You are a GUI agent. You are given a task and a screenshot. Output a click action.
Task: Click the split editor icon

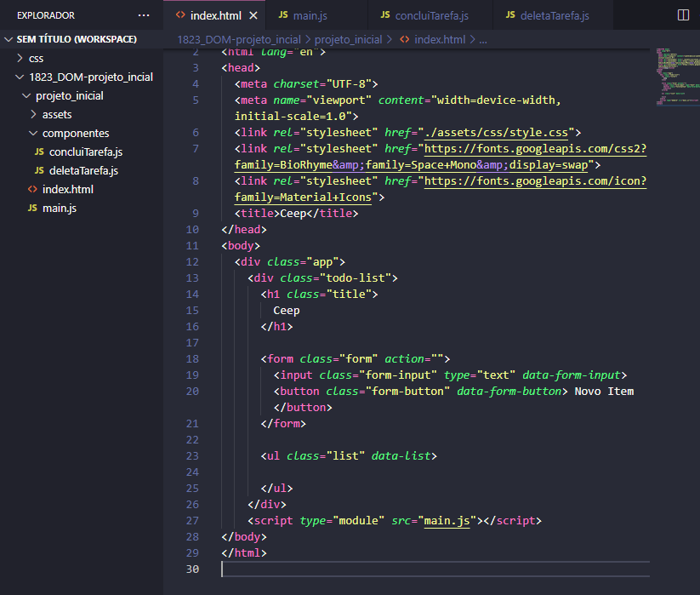pyautogui.click(x=683, y=15)
